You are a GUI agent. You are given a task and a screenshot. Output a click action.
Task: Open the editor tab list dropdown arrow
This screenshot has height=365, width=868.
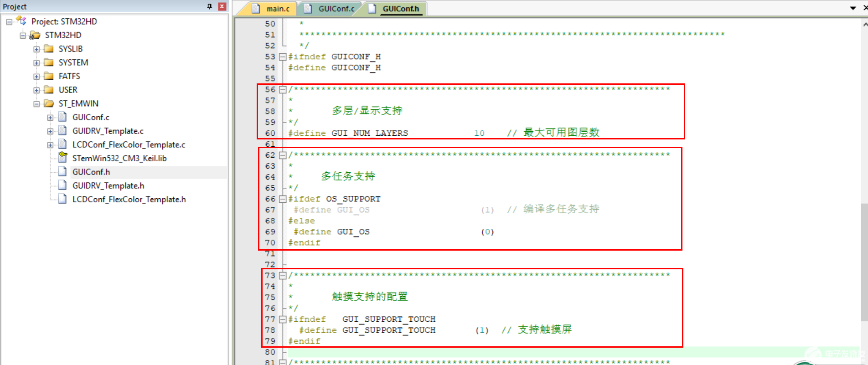click(853, 8)
